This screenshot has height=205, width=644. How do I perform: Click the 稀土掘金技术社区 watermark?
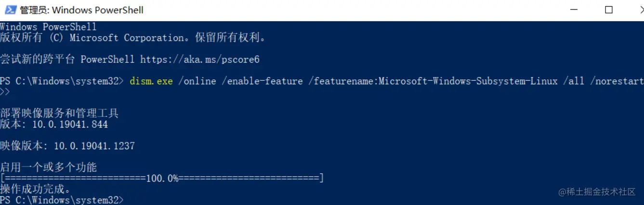coord(597,192)
